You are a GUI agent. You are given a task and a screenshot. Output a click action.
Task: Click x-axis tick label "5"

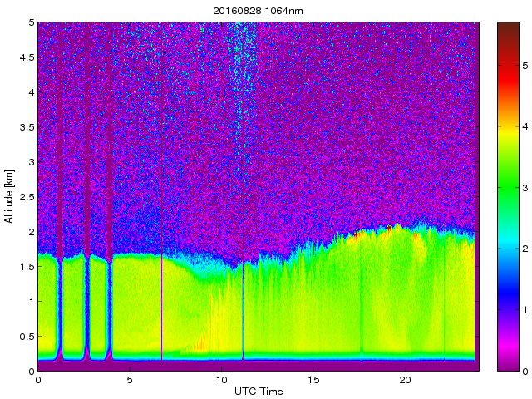coord(130,380)
